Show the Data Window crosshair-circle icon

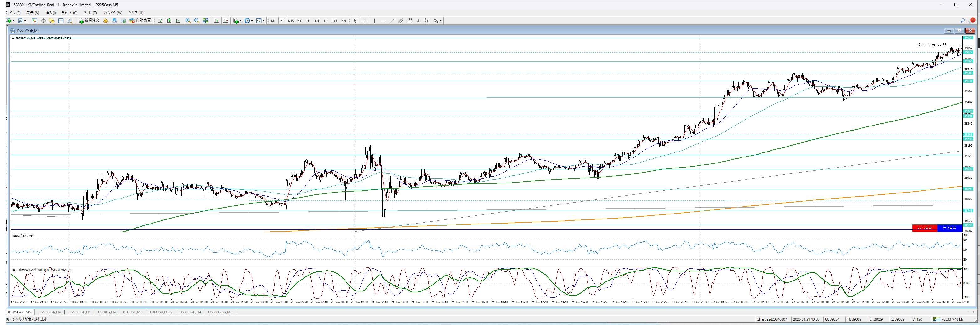click(44, 21)
